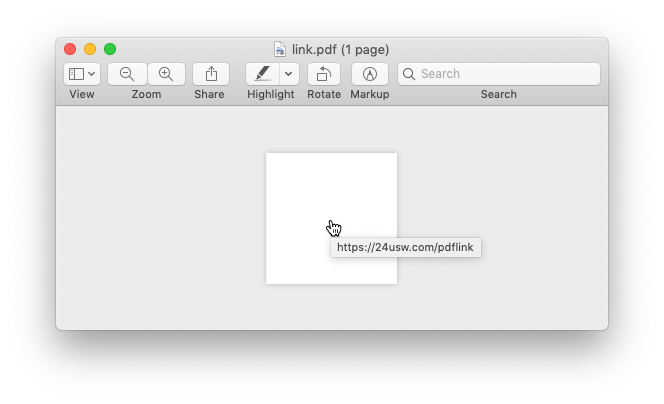664x404 pixels.
Task: Expand the Highlight color dropdown arrow
Action: point(289,74)
